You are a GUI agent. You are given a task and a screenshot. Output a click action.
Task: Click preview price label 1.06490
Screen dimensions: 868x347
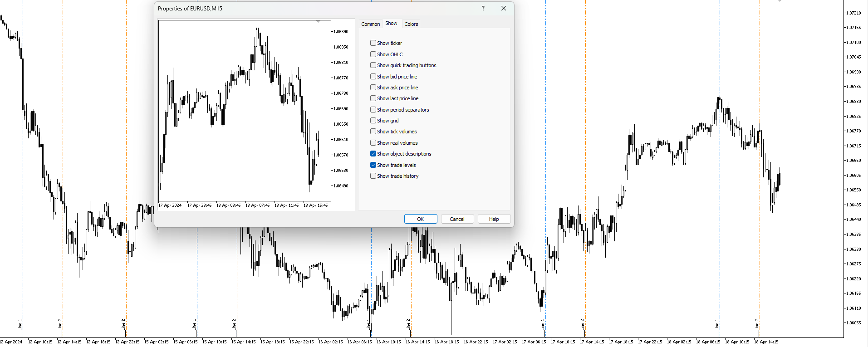[x=341, y=186]
